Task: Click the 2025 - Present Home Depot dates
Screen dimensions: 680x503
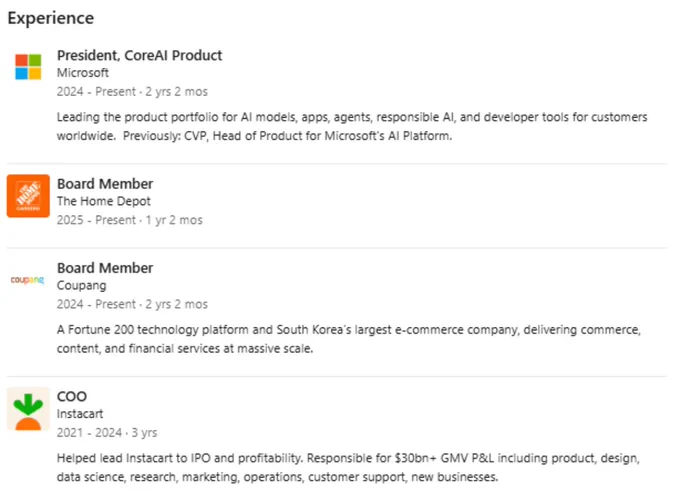Action: (x=96, y=220)
